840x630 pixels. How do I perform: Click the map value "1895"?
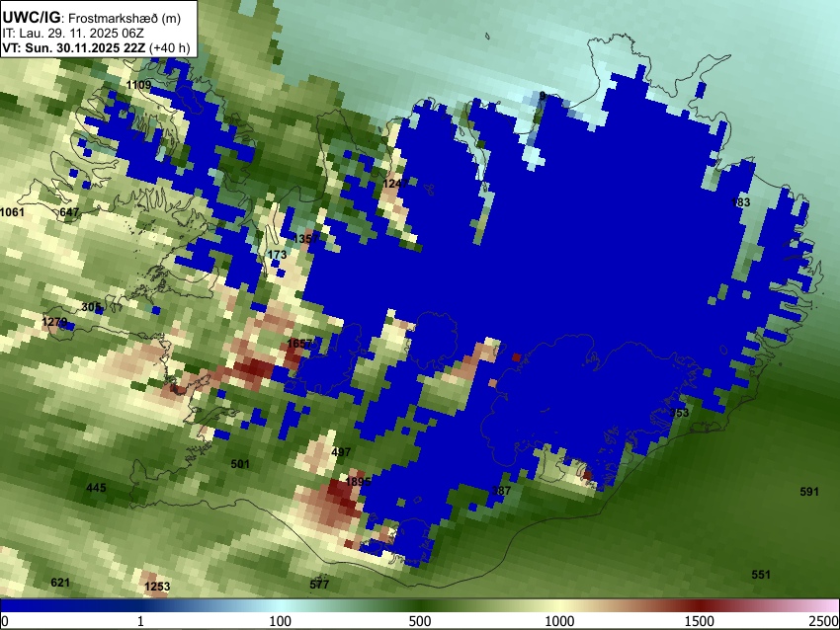[x=358, y=481]
